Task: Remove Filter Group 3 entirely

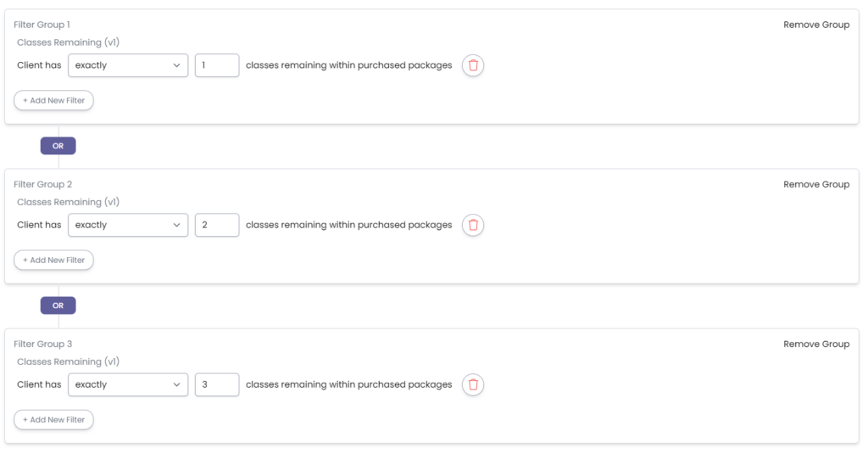Action: [815, 344]
